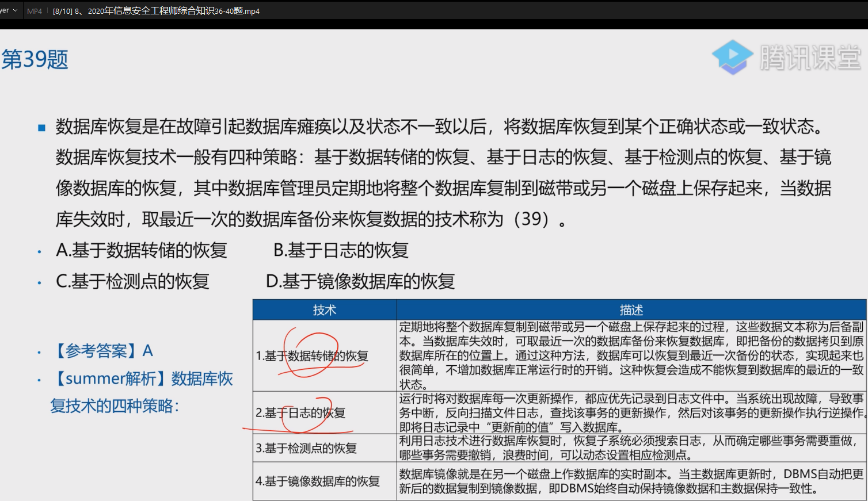Click table row 3.基于检测点的恢复
Screen dimensions: 868x501
coord(306,448)
